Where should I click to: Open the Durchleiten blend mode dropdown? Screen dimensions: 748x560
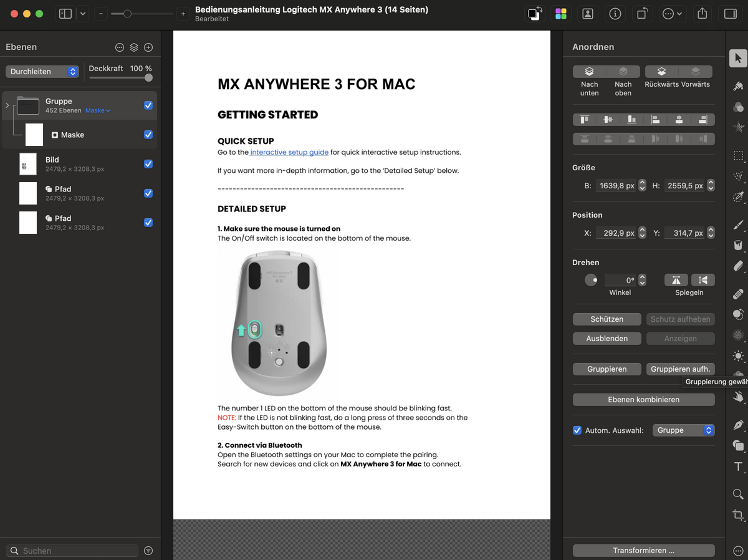pyautogui.click(x=42, y=72)
